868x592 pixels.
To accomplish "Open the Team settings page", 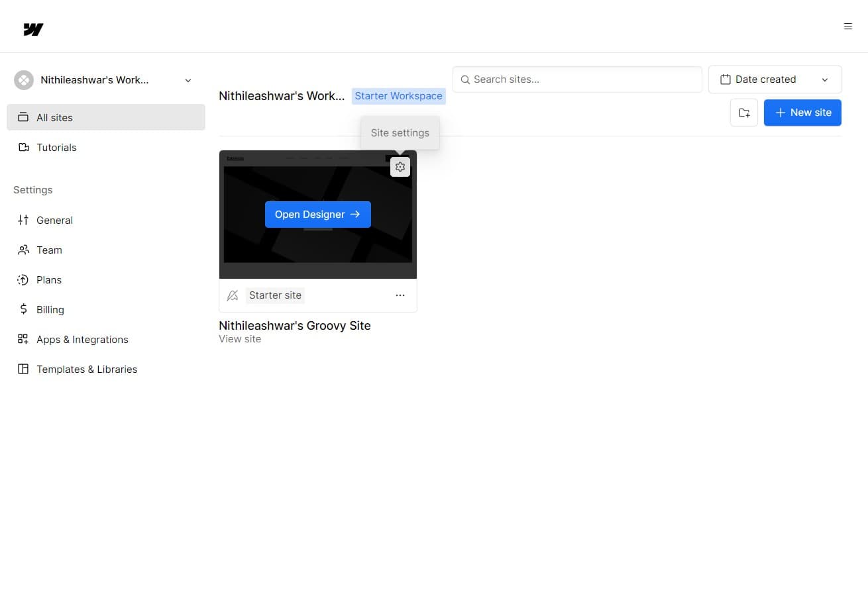I will pyautogui.click(x=49, y=250).
